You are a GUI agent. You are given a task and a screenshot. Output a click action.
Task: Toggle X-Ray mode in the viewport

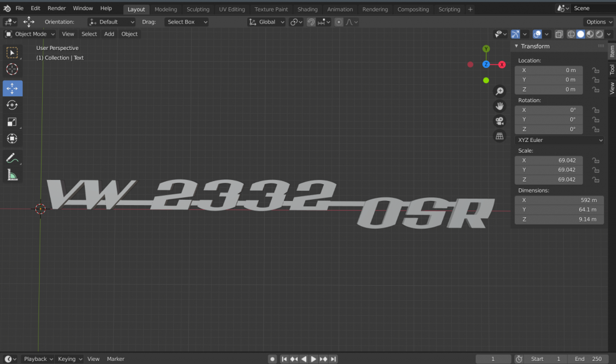pos(559,34)
